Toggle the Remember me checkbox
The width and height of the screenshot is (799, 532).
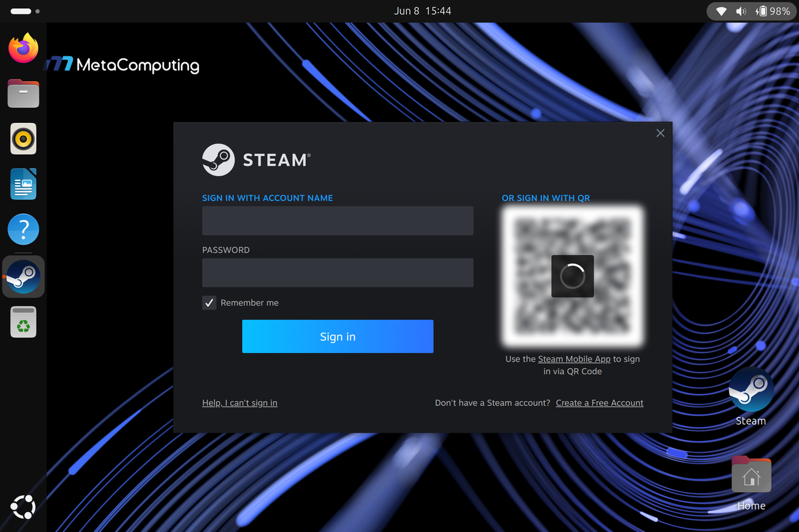click(x=209, y=302)
